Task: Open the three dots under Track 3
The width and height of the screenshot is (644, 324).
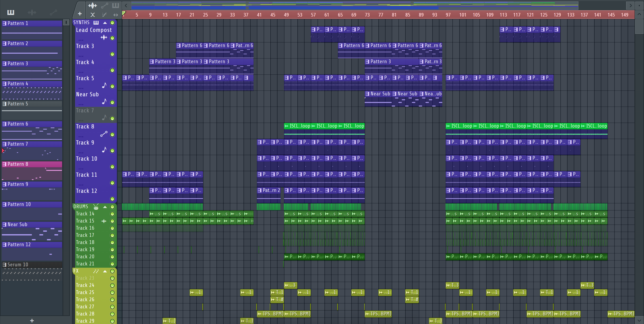Action: (81, 56)
